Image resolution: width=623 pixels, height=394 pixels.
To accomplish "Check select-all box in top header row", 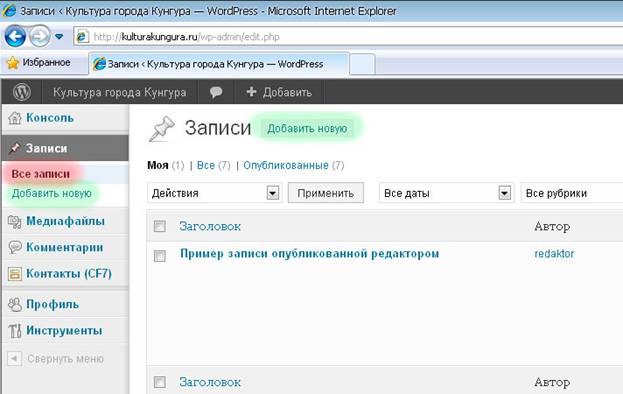I will tap(160, 226).
